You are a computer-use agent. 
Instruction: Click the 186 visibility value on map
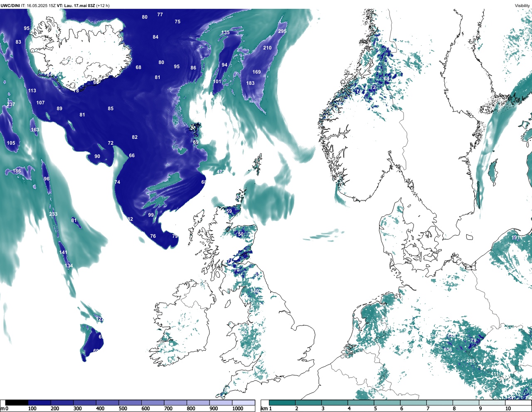[x=17, y=171]
